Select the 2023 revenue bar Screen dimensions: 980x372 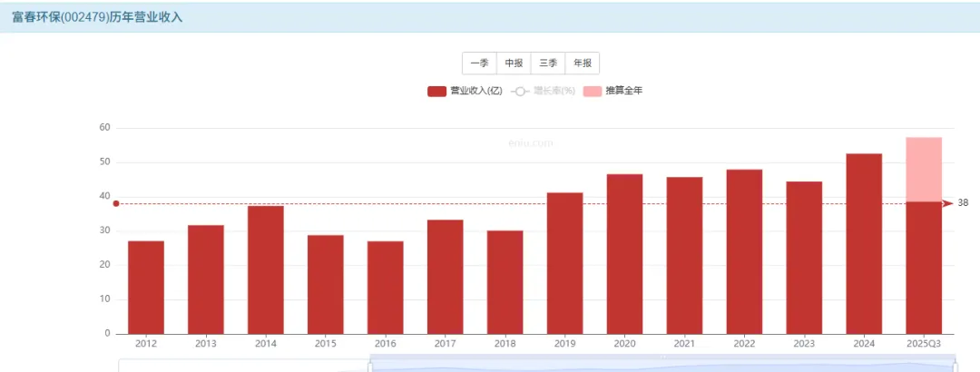click(x=804, y=258)
